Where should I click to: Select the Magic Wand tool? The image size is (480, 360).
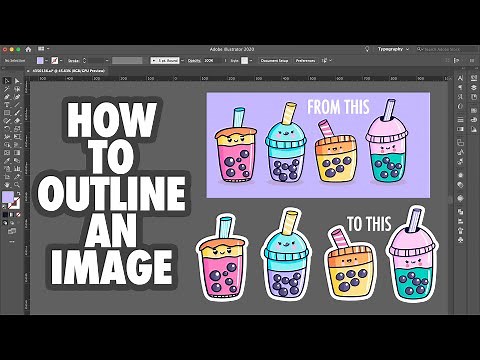pyautogui.click(x=7, y=89)
